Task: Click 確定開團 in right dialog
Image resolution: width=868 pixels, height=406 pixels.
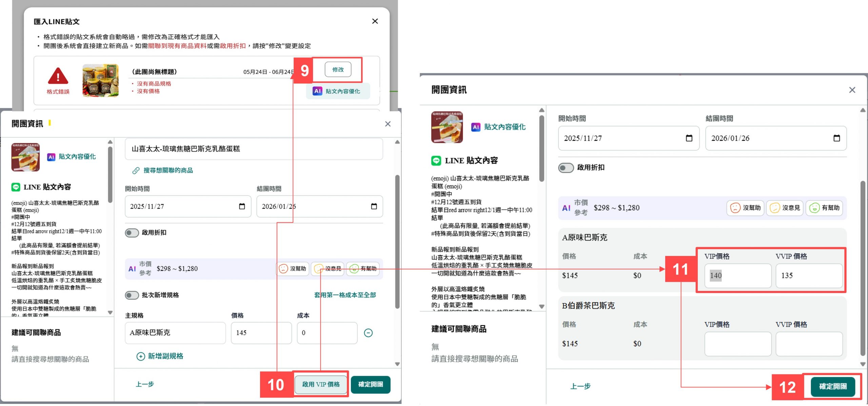Action: (x=833, y=386)
